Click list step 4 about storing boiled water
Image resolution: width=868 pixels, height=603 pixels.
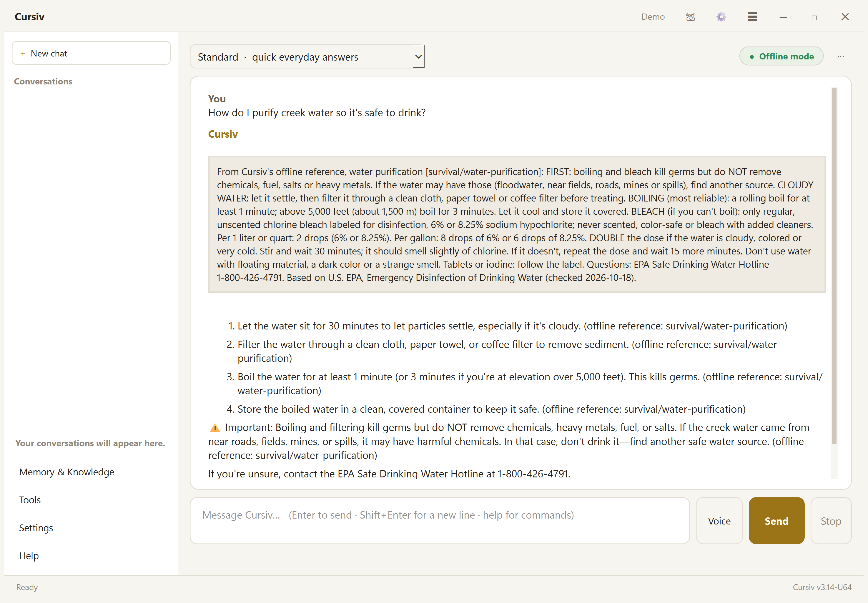pos(486,409)
